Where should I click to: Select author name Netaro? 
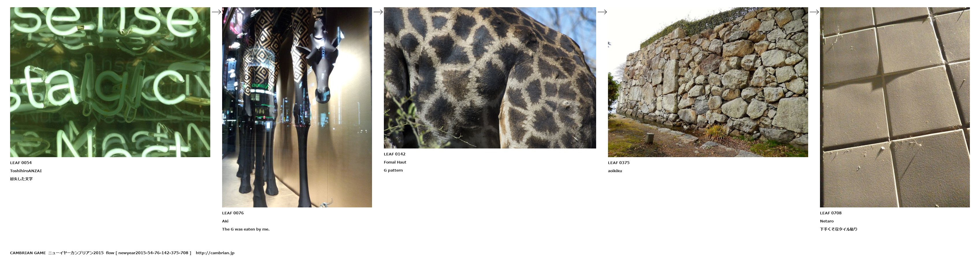pyautogui.click(x=827, y=221)
